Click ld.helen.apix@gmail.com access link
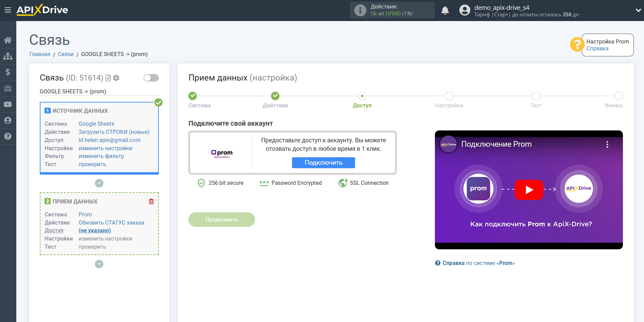 pyautogui.click(x=109, y=140)
